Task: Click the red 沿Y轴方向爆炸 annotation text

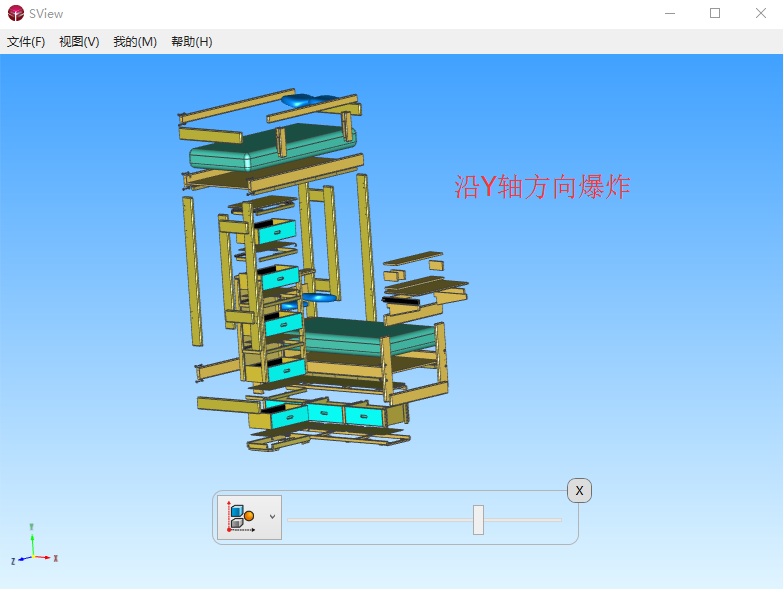Action: 542,187
